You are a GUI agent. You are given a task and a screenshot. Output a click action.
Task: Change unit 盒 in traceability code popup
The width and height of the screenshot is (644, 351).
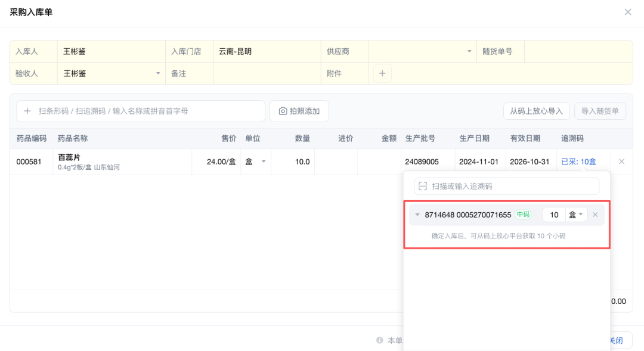pos(576,215)
